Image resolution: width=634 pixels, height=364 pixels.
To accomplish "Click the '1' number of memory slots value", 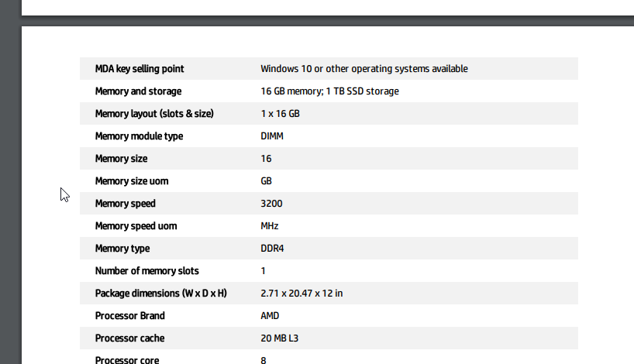I will 264,271.
